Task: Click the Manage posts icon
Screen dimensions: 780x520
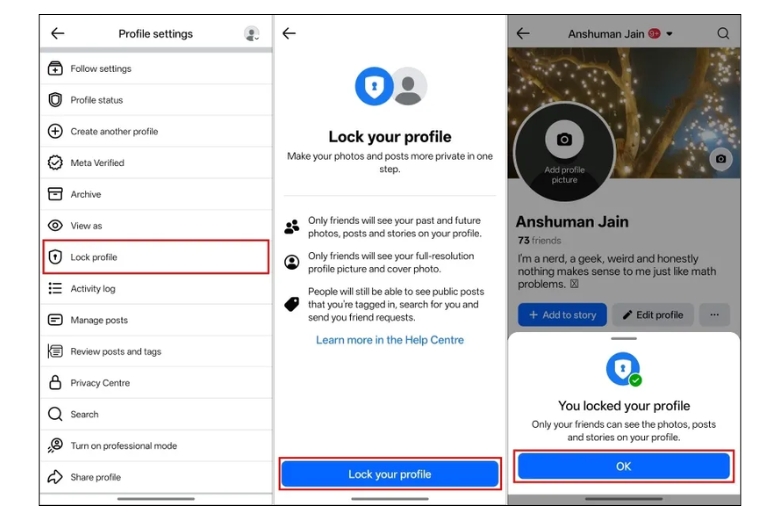Action: coord(55,319)
